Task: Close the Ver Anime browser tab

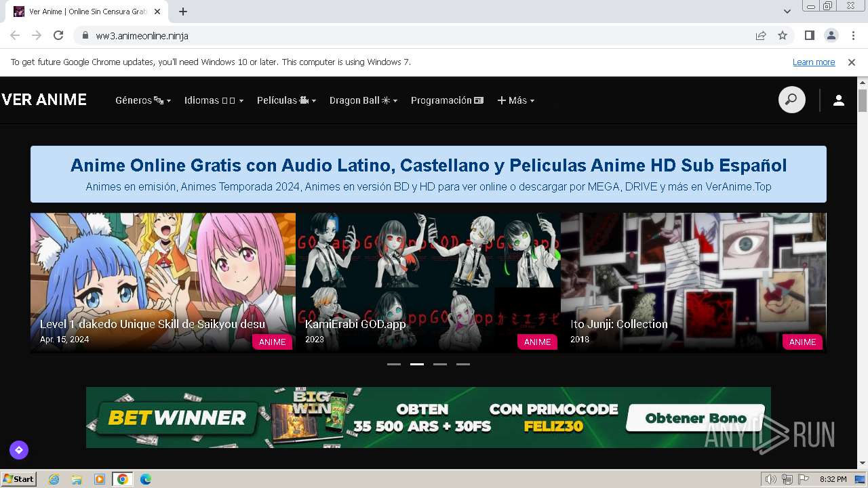Action: point(158,12)
